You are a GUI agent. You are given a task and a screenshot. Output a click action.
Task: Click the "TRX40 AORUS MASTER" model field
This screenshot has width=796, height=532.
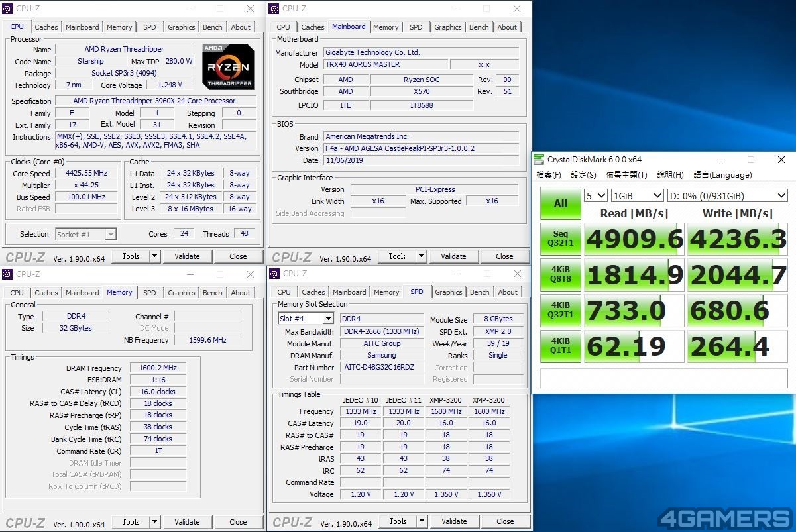coord(385,64)
